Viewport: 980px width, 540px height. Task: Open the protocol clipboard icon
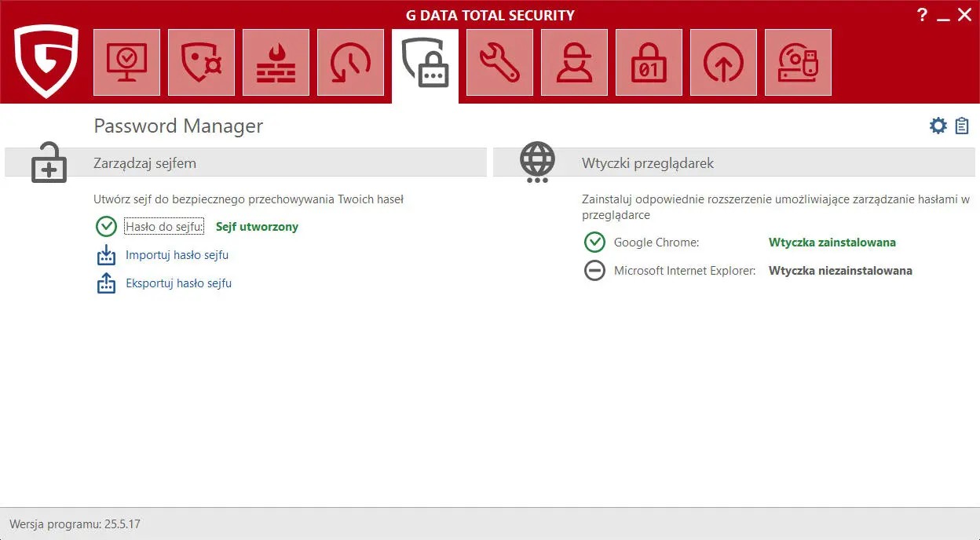(x=962, y=126)
